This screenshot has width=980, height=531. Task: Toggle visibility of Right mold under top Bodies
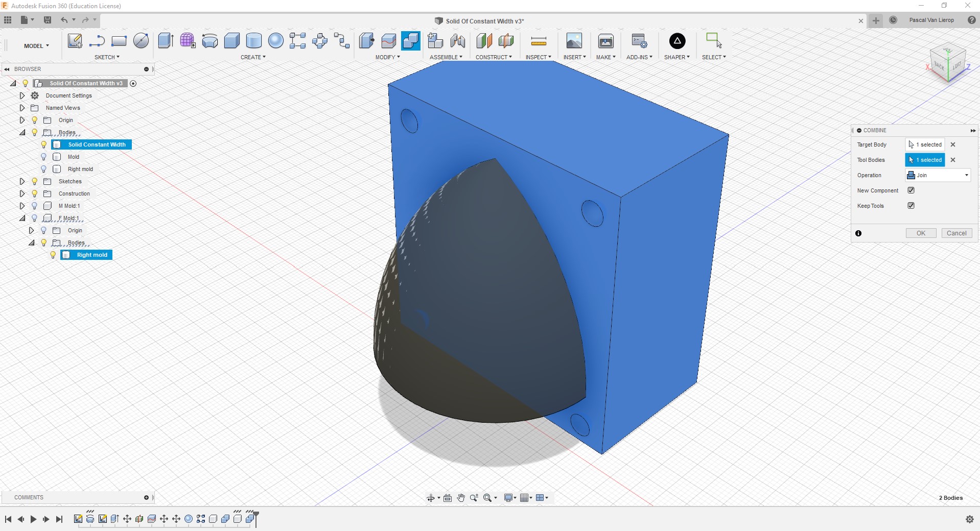(44, 169)
